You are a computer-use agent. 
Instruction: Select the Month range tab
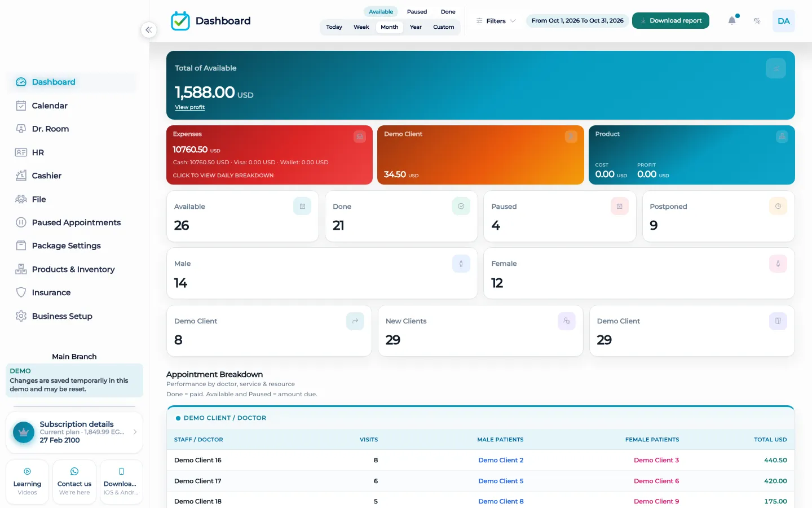click(x=390, y=27)
